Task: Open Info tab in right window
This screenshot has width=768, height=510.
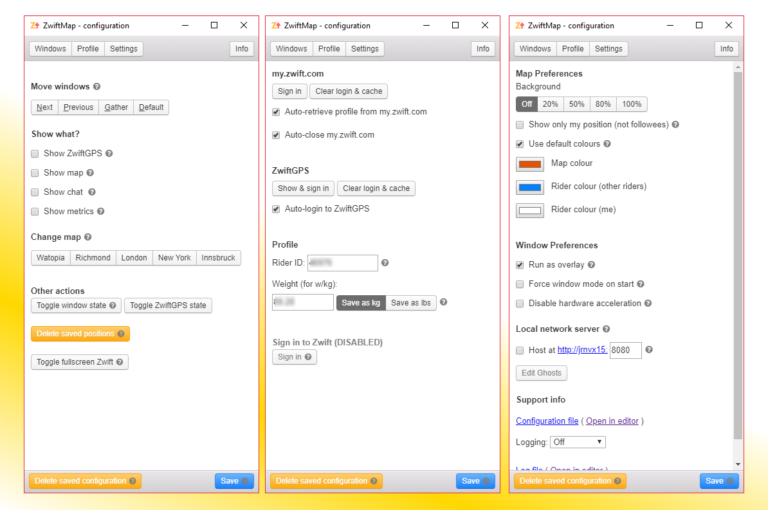Action: point(726,49)
